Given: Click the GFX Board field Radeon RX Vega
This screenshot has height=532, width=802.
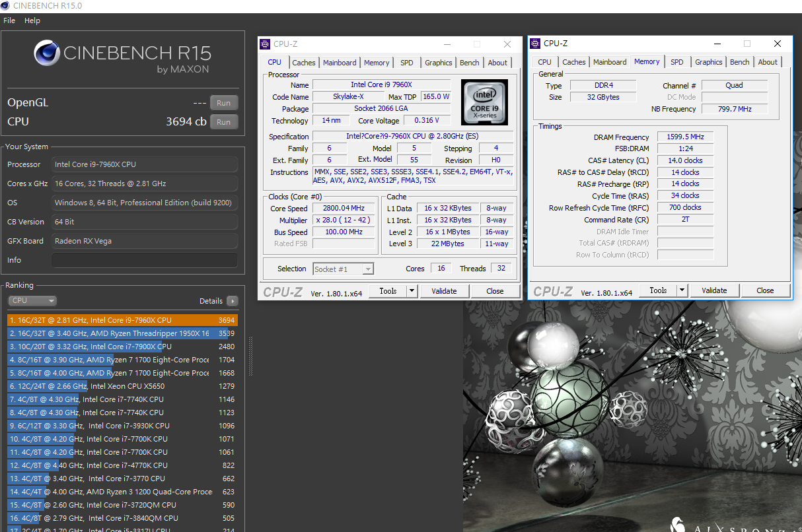Looking at the screenshot, I should tap(145, 241).
